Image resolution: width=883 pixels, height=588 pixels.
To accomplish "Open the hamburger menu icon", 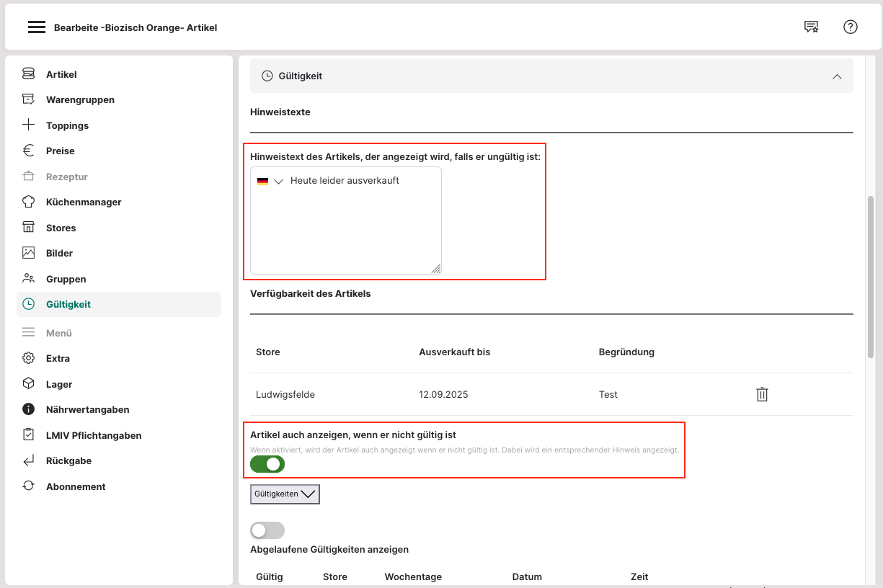I will pyautogui.click(x=36, y=27).
